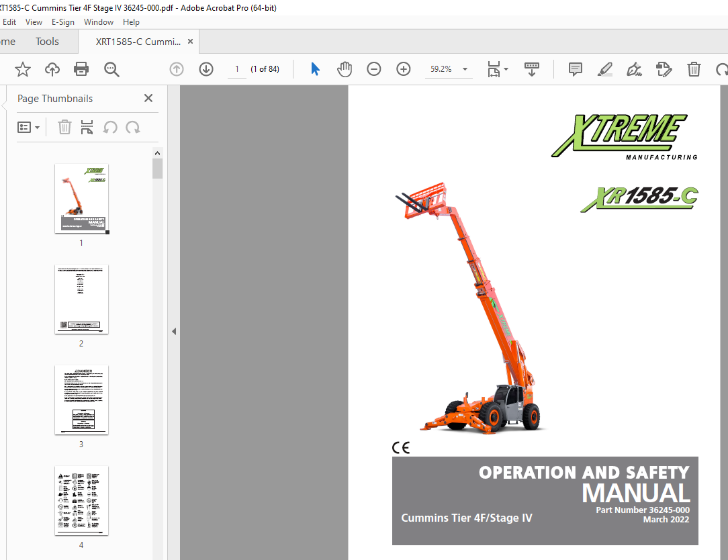Add a sticky note comment
Image resolution: width=728 pixels, height=560 pixels.
[x=576, y=69]
